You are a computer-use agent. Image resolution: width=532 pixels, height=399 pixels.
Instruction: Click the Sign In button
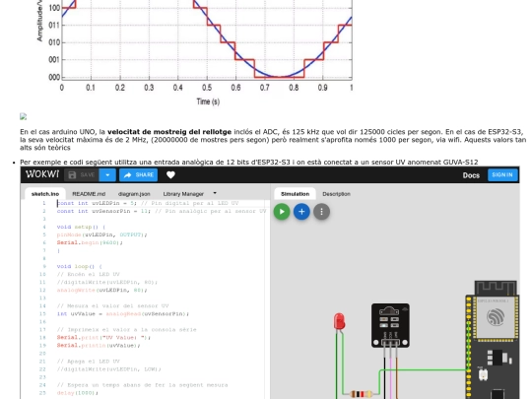[502, 174]
